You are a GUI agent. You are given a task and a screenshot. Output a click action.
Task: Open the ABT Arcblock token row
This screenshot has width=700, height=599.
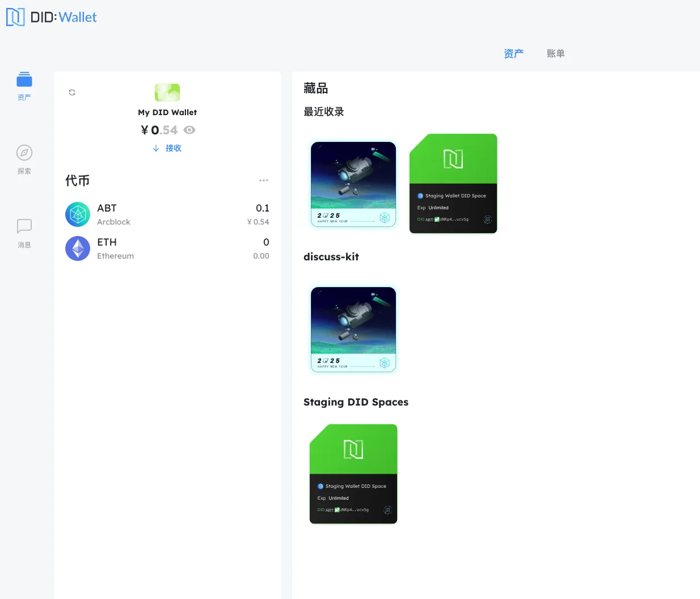[167, 214]
